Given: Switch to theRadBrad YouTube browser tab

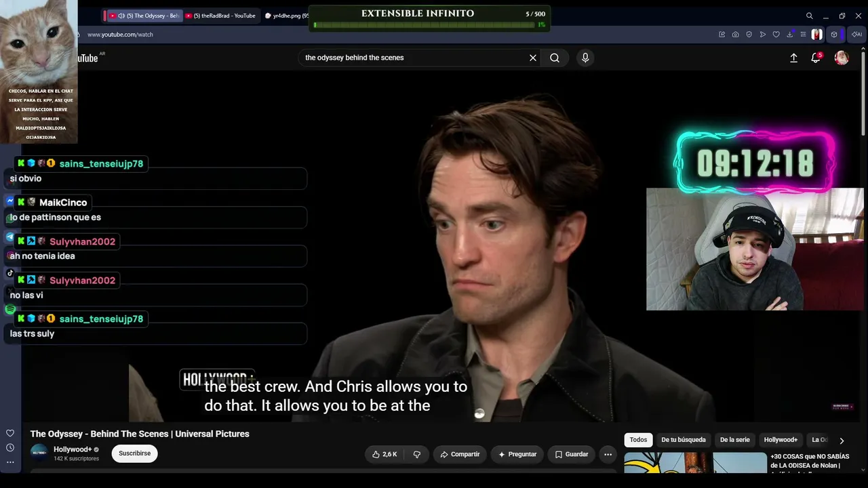Looking at the screenshot, I should click(220, 16).
